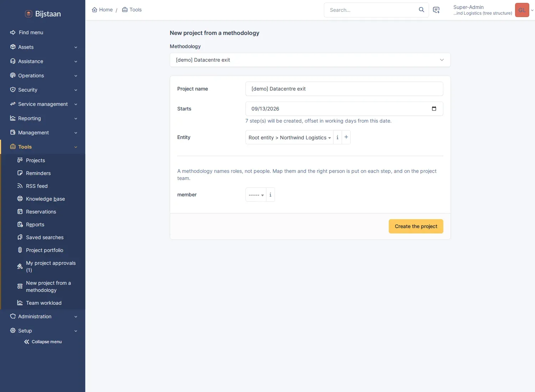This screenshot has height=392, width=535.
Task: Open the Entity selection dropdown
Action: pos(289,138)
